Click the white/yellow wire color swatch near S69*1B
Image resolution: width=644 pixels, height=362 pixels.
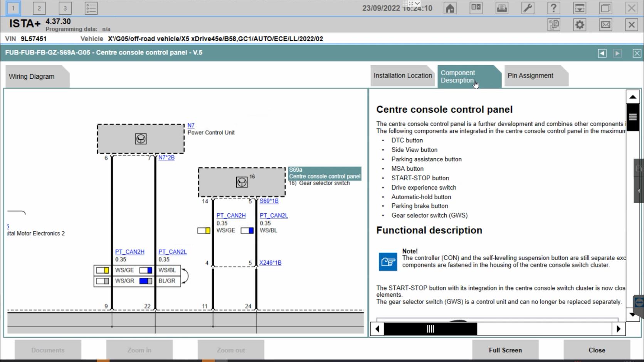204,230
